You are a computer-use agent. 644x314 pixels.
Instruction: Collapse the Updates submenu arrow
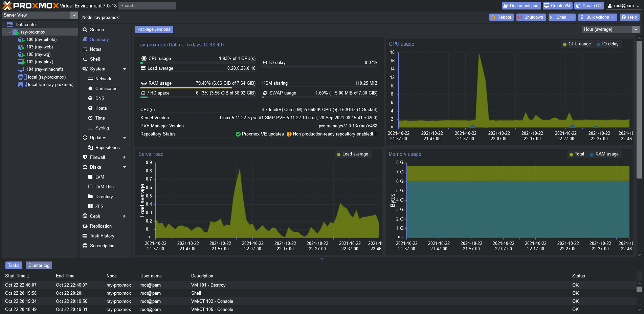125,138
